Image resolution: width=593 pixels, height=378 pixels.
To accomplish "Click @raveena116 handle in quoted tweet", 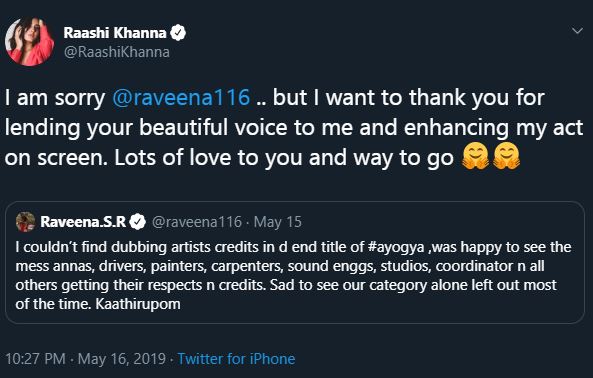I will [x=197, y=222].
